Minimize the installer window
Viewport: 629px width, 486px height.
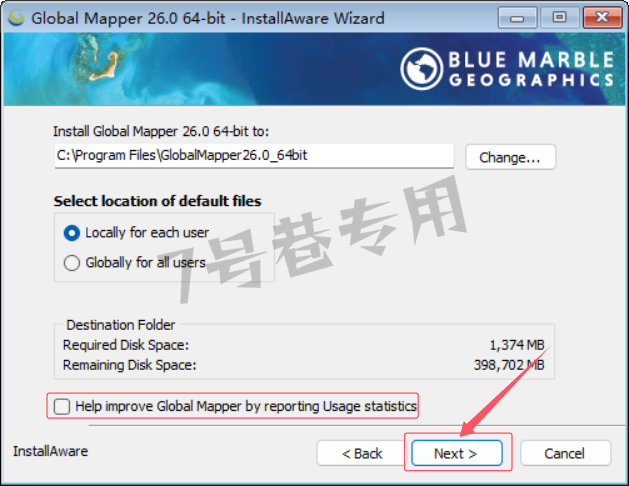517,18
